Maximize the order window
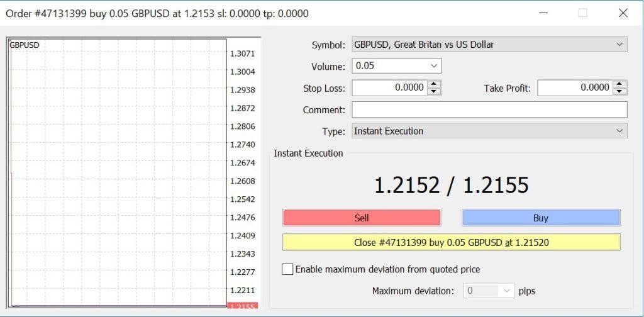644x317 pixels. pyautogui.click(x=582, y=13)
